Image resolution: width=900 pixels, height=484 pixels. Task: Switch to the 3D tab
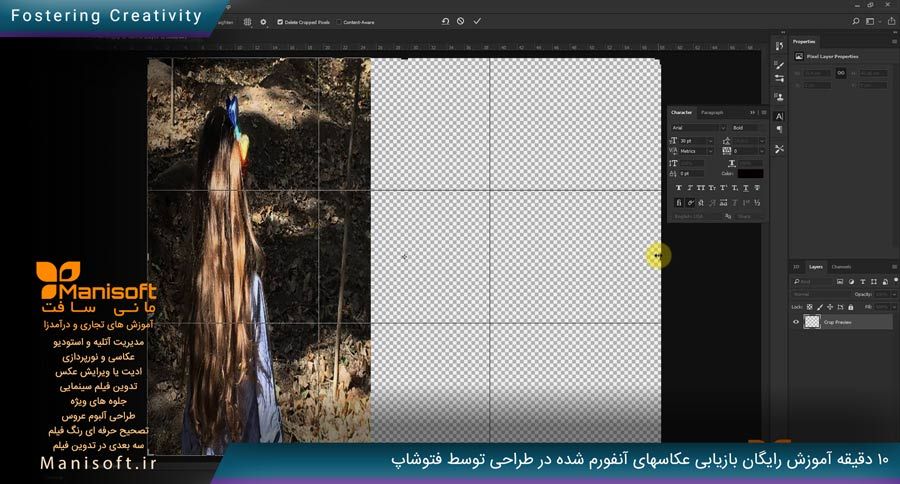796,267
